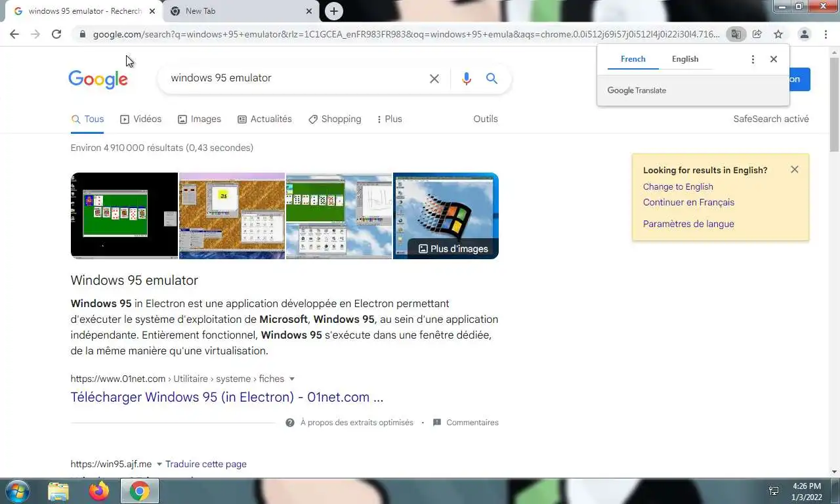Open the Vidéos search tab
This screenshot has width=840, height=504.
[x=140, y=119]
